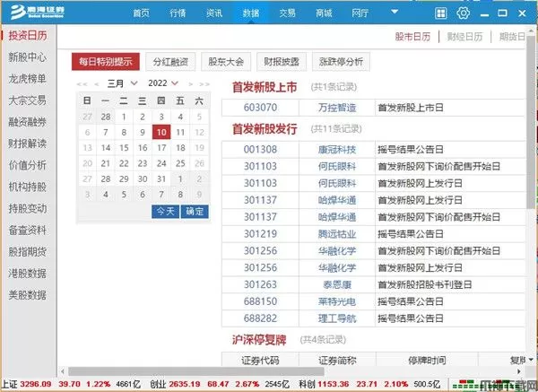Go to previous month with the < arrow
This screenshot has width=538, height=392.
tap(97, 84)
